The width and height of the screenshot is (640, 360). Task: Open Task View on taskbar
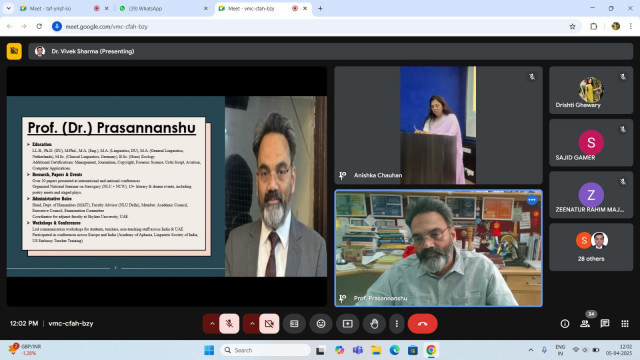click(320, 350)
